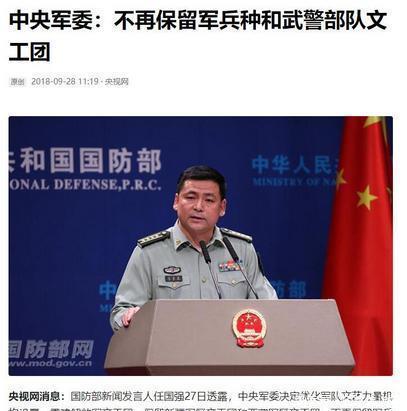
Task: Open the main press conference photo
Action: click(x=201, y=246)
